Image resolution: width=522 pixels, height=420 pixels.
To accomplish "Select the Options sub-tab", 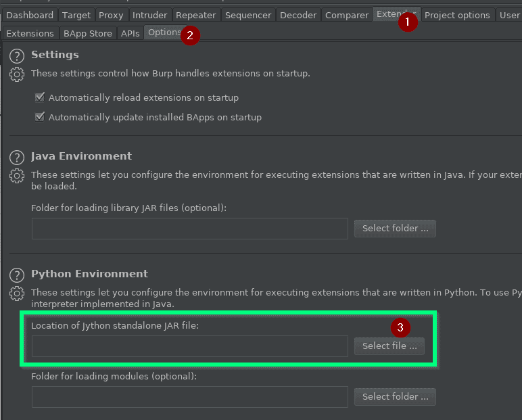I will 164,32.
